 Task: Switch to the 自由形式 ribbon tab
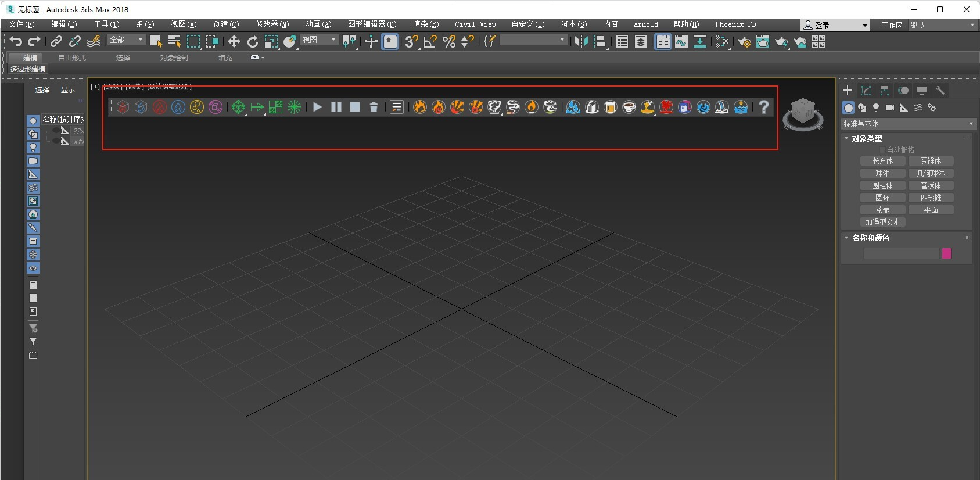pyautogui.click(x=72, y=58)
